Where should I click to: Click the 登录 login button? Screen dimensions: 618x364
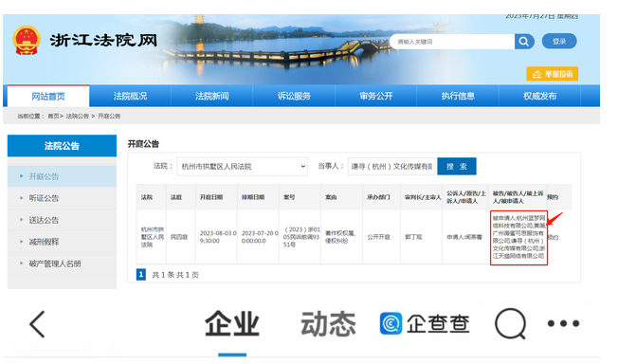pos(559,42)
